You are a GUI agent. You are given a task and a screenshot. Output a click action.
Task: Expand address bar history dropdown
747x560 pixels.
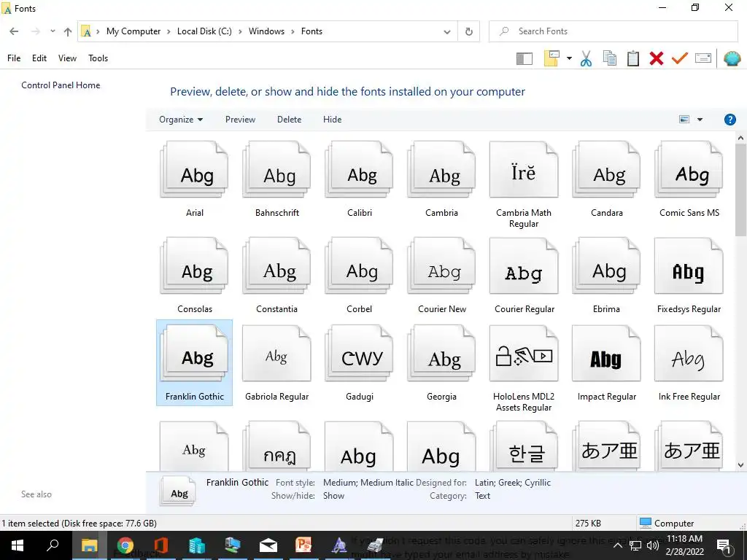[x=447, y=31]
